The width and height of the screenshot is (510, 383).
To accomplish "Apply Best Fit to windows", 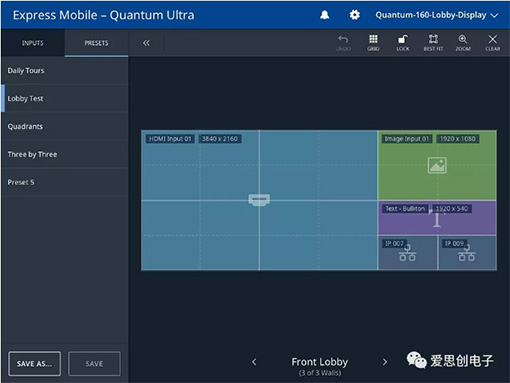I will pos(433,43).
